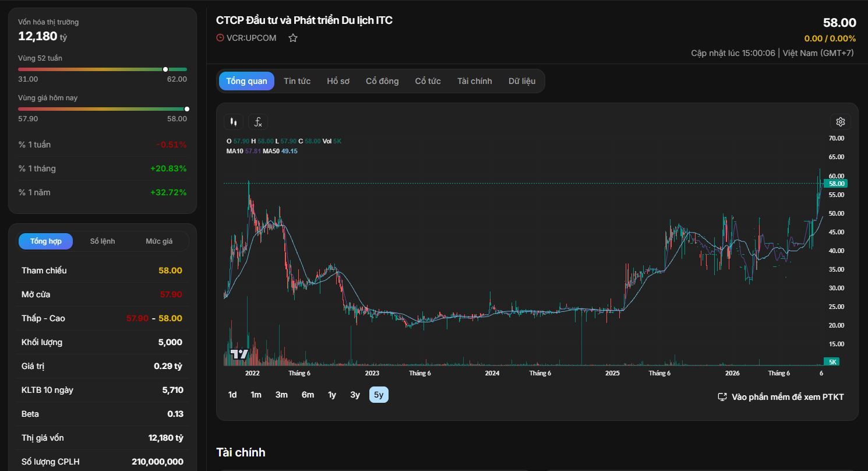Click Vào phần mềm để xem PTKT link
Viewport: 868px width, 471px height.
click(781, 397)
